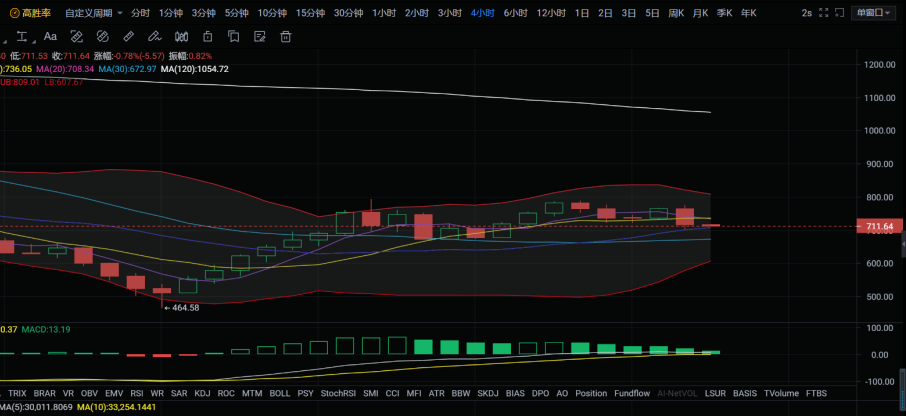Switch to the 12小时 timeframe

click(551, 13)
